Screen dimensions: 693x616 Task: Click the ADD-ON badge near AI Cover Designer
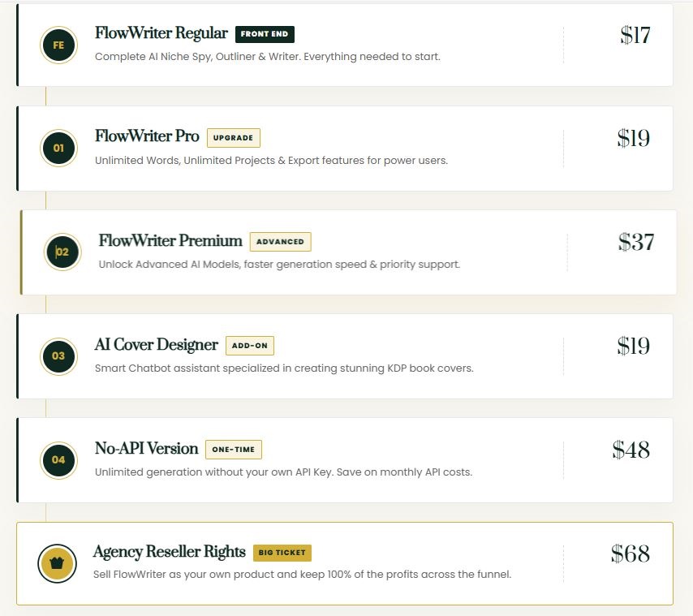(249, 345)
